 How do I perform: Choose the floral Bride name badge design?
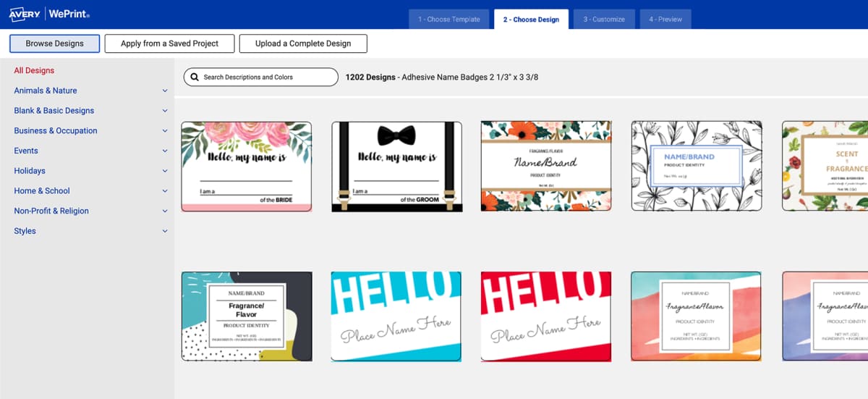point(246,166)
